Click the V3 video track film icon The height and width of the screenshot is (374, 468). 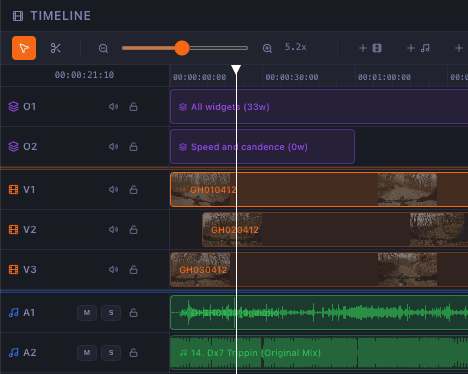(x=13, y=270)
